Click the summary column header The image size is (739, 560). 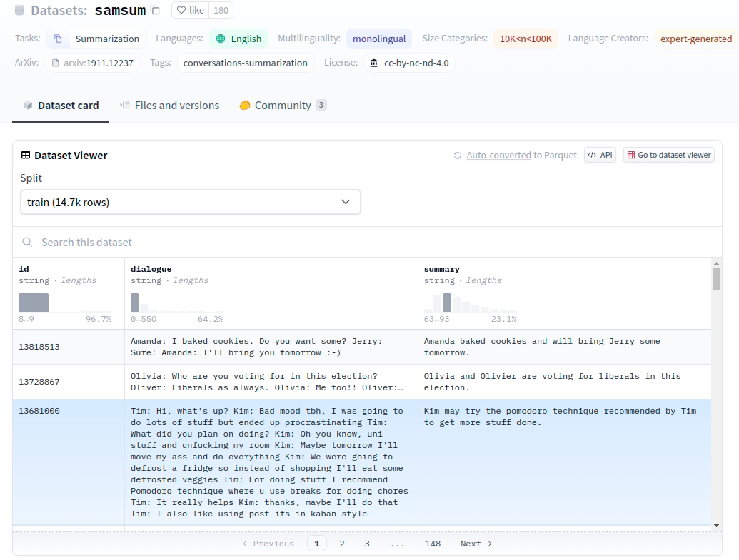point(441,269)
